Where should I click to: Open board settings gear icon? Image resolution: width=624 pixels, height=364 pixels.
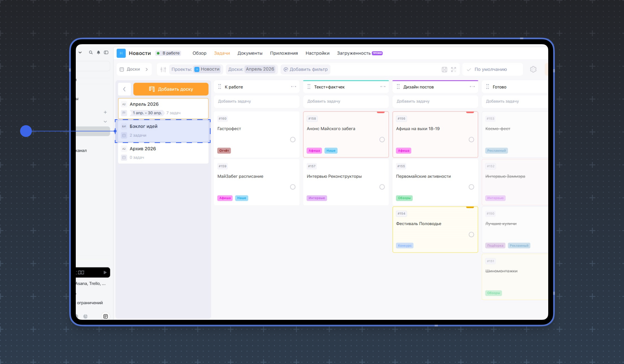(x=533, y=69)
